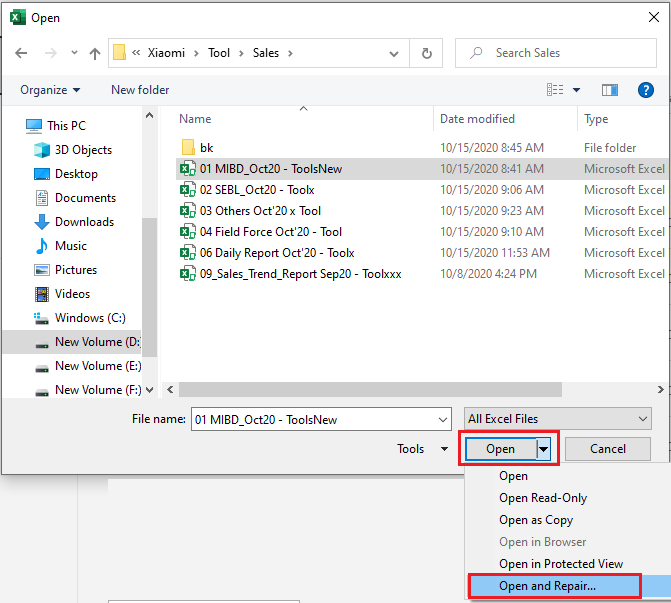Select file 03 Others Oct'20 x Tool
The height and width of the screenshot is (603, 671).
click(260, 211)
